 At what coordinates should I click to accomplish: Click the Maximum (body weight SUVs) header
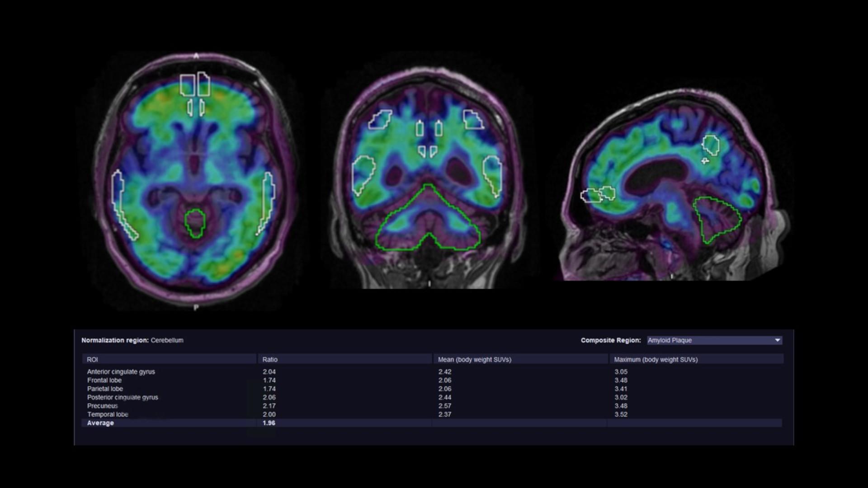(x=656, y=359)
